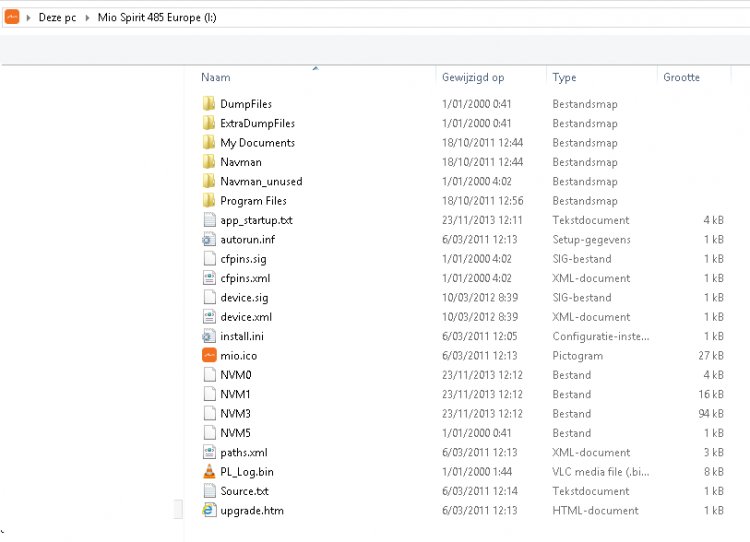750x542 pixels.
Task: Select the file name mio.ico
Action: pos(239,355)
